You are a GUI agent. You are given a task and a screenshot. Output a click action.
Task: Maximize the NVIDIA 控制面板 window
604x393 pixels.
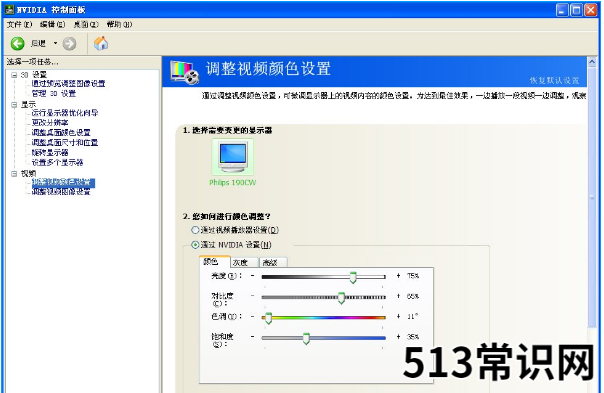(x=576, y=10)
